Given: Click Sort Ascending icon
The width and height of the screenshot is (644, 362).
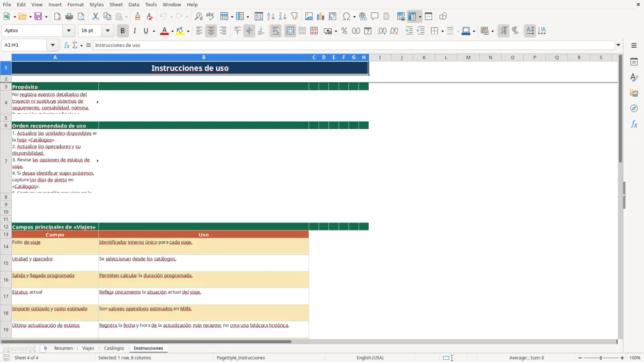Looking at the screenshot, I should (x=271, y=17).
